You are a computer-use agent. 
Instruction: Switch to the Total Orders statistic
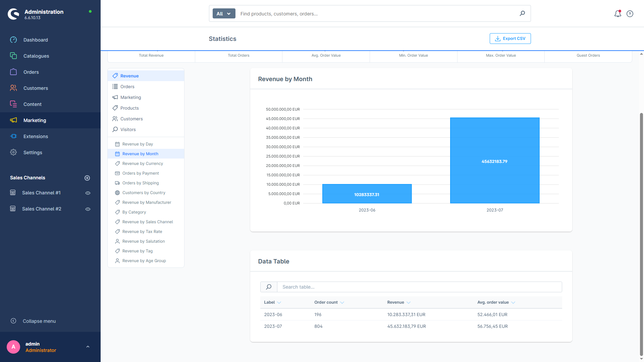[x=238, y=55]
